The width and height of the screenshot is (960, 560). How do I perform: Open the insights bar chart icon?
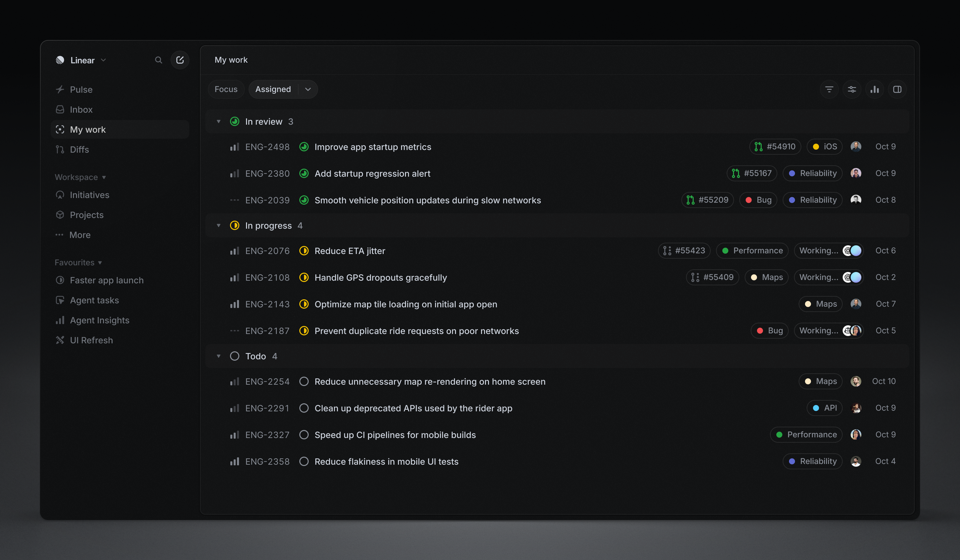click(875, 90)
